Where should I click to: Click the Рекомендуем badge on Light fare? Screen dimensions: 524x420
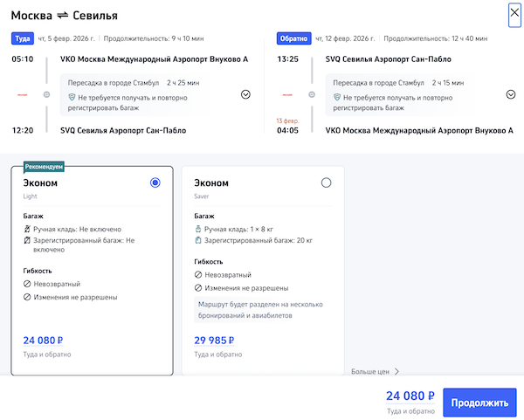tap(44, 166)
